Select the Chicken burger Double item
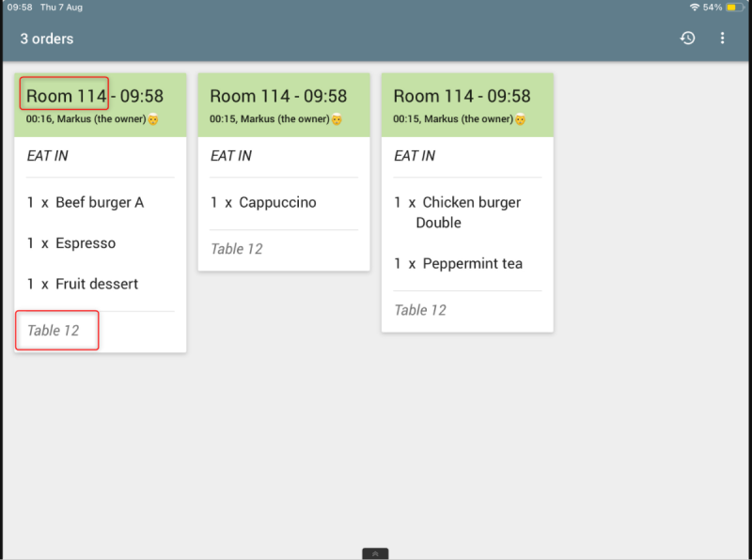Image resolution: width=752 pixels, height=560 pixels. (457, 212)
